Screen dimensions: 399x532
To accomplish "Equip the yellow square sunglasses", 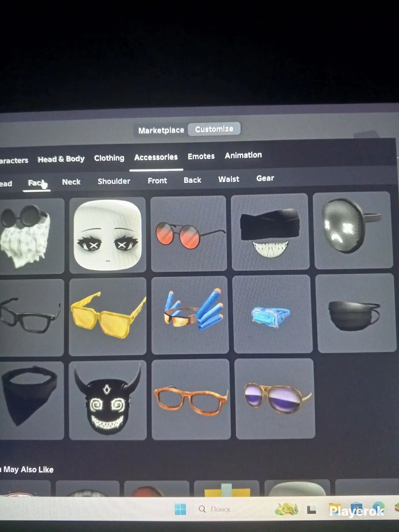I will click(108, 316).
